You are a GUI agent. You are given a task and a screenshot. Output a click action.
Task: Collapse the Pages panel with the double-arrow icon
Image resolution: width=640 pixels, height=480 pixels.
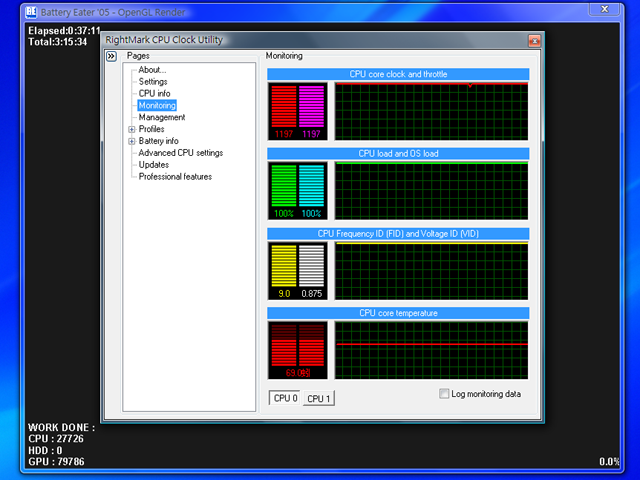111,56
